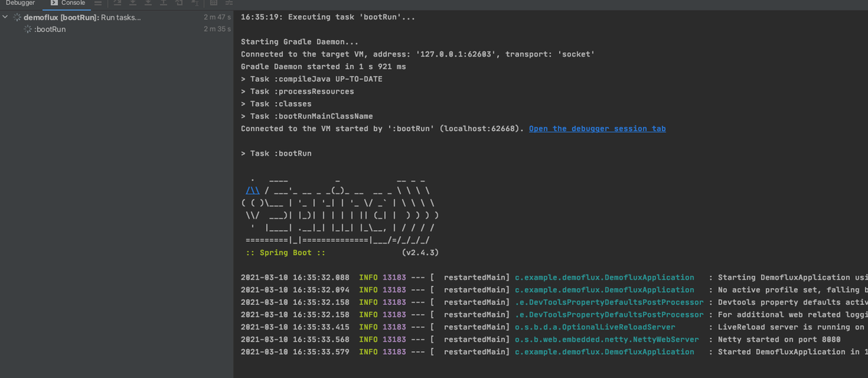868x378 pixels.
Task: Click 'Devtools property defaults' log message
Action: tap(792, 302)
